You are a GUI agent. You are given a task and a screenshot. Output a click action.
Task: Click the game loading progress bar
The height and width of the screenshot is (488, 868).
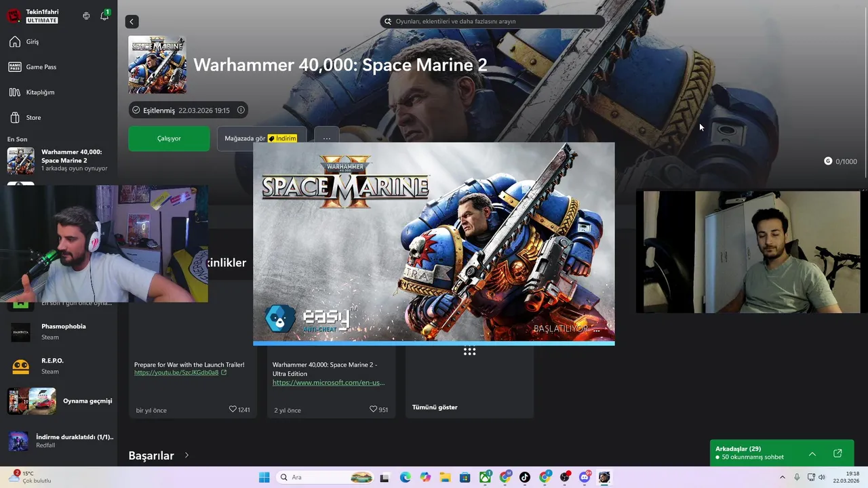[x=434, y=343]
